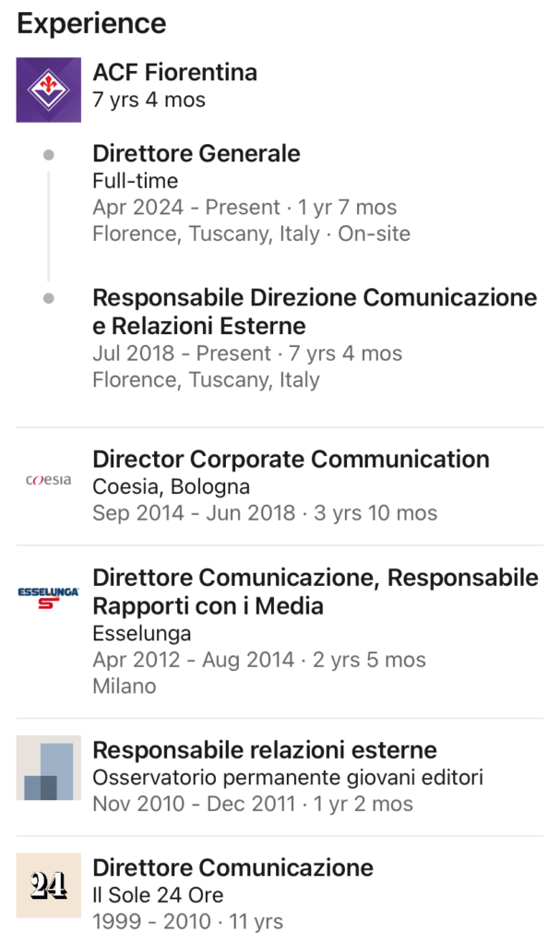Open the Responsabile relazioni esterne entry
The height and width of the screenshot is (945, 560).
coord(265,749)
